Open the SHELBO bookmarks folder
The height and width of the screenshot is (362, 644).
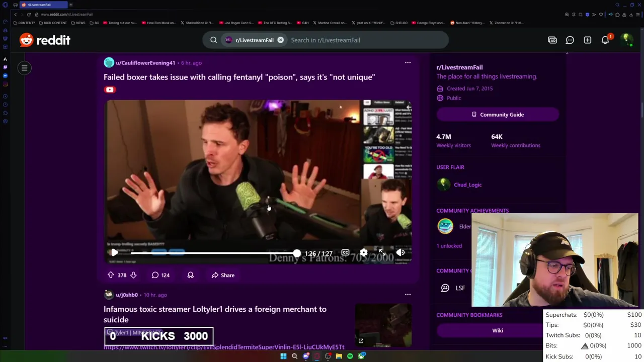[399, 23]
